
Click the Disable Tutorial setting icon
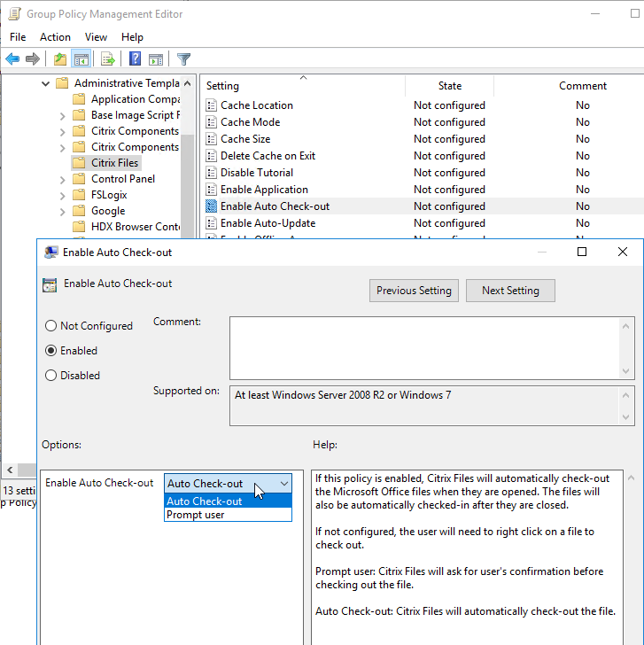[211, 173]
